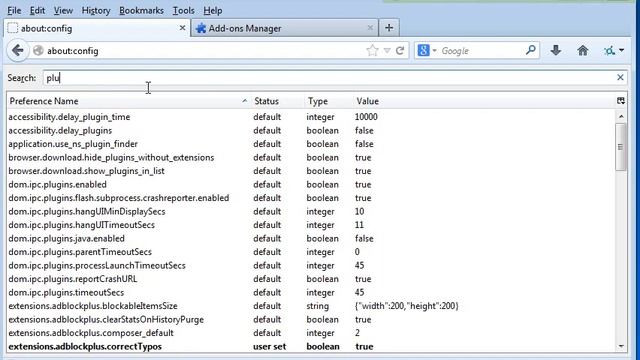Click the value 10000 in the list

coord(366,117)
